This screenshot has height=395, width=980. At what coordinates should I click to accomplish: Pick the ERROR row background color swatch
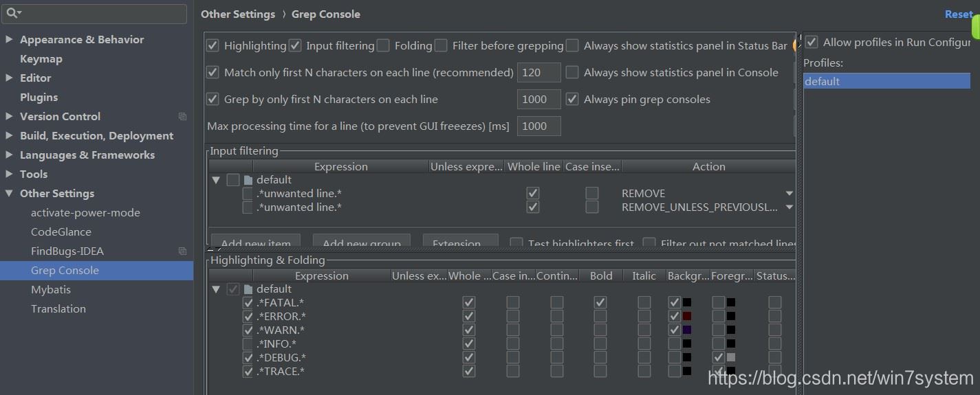pos(687,317)
